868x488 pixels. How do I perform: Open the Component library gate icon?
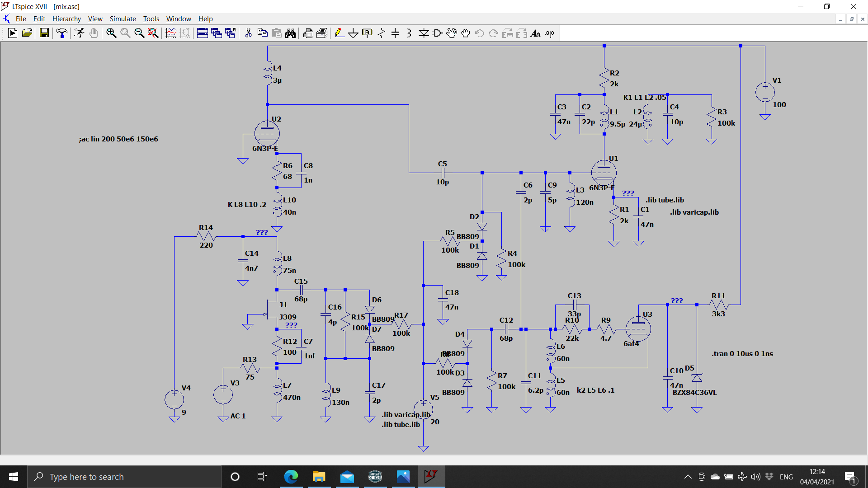coord(438,33)
